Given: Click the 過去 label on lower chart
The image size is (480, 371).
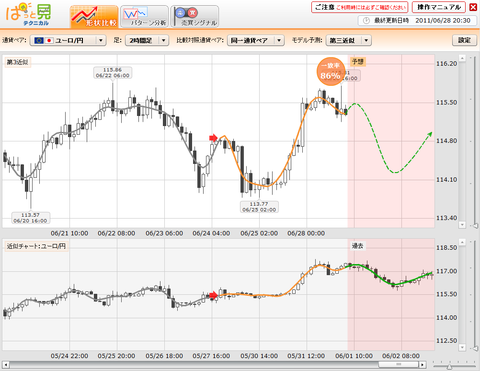Looking at the screenshot, I should point(358,246).
